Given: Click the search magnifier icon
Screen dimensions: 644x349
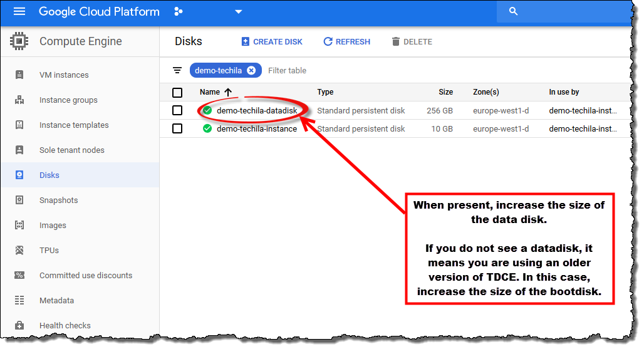Looking at the screenshot, I should pyautogui.click(x=514, y=11).
